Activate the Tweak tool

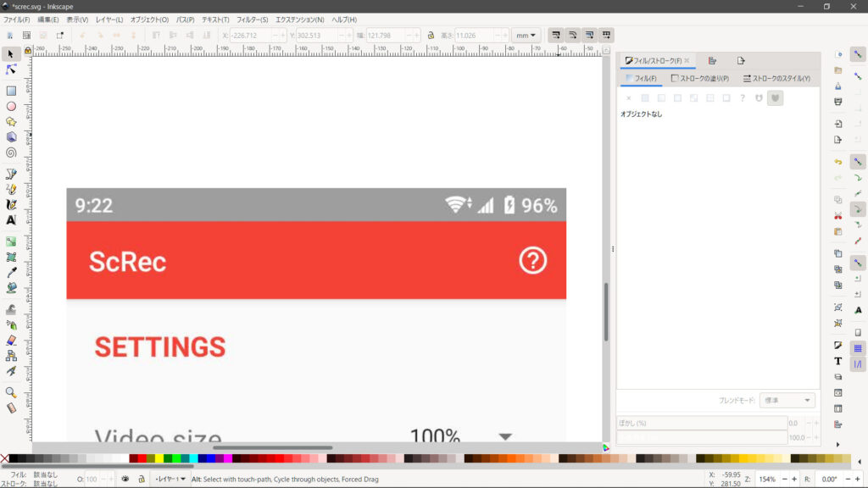click(10, 310)
